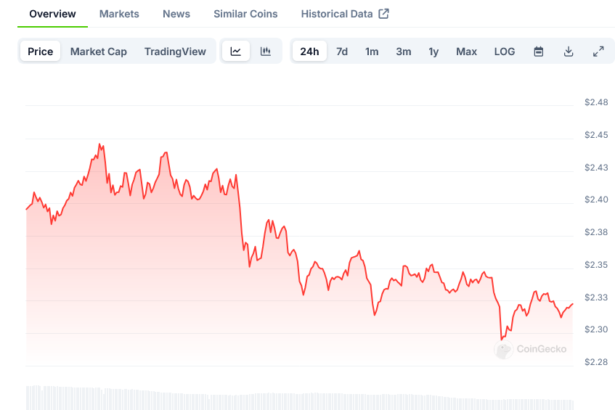The height and width of the screenshot is (410, 615).
Task: Switch to candlestick chart icon
Action: (265, 51)
